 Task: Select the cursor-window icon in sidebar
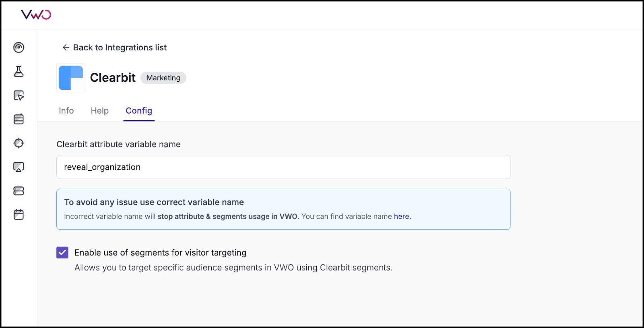click(x=19, y=95)
